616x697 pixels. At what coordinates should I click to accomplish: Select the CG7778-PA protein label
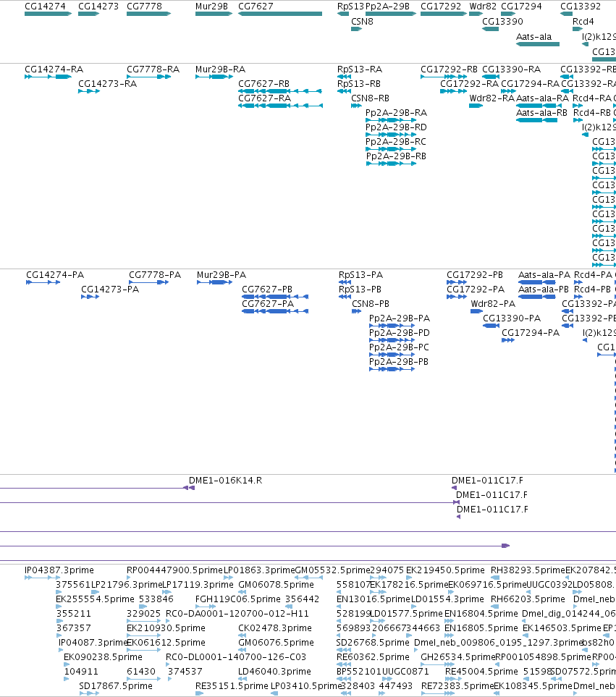pyautogui.click(x=155, y=275)
